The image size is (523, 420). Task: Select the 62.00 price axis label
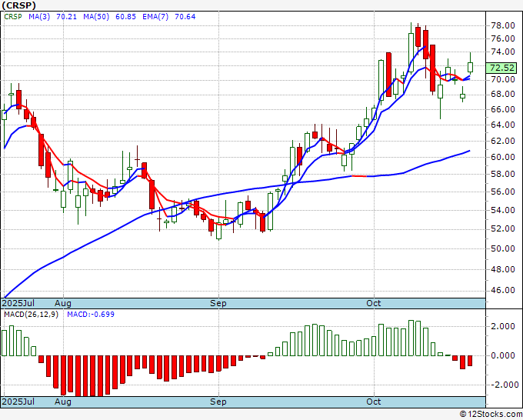coord(503,141)
